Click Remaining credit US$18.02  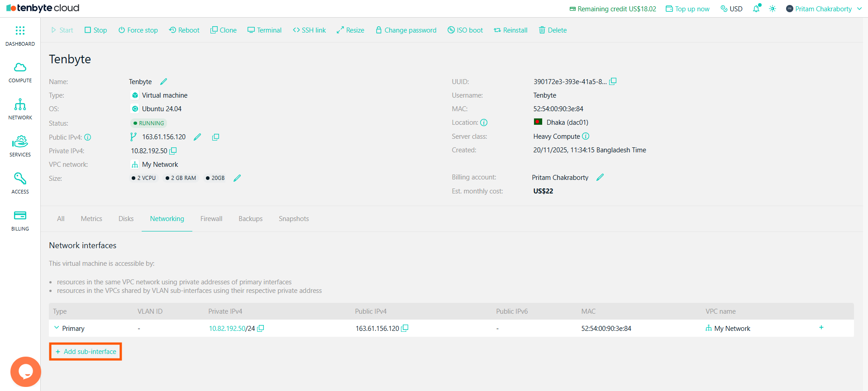tap(613, 9)
